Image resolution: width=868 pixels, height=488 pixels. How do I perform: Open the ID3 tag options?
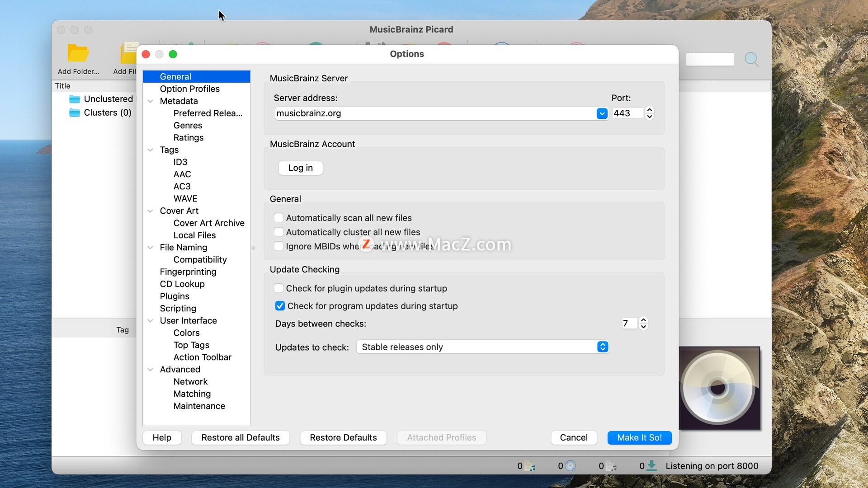pos(180,162)
